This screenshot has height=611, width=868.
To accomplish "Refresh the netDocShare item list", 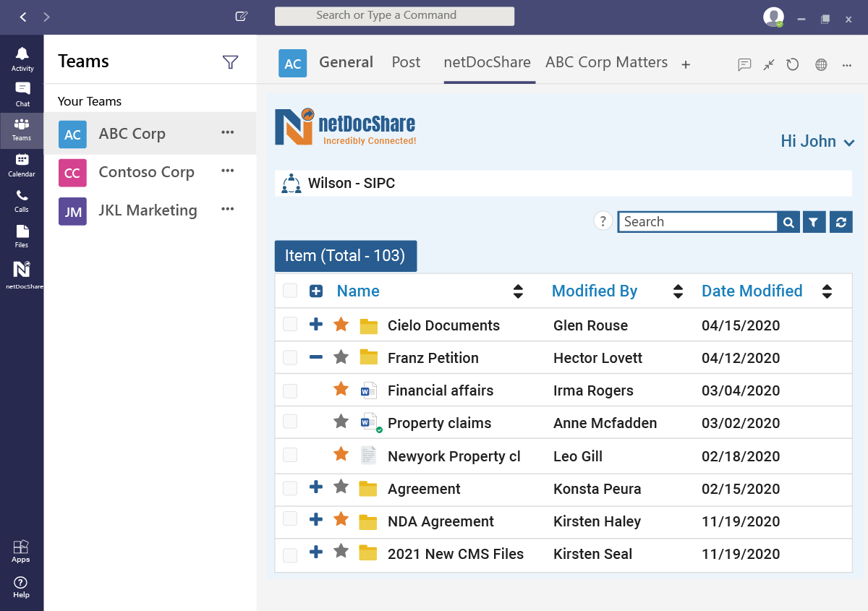I will tap(841, 222).
